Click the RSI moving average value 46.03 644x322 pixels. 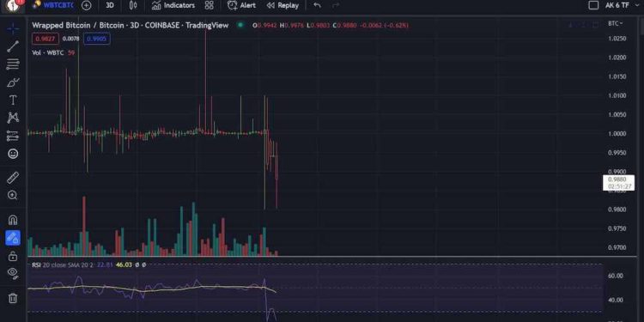point(124,265)
